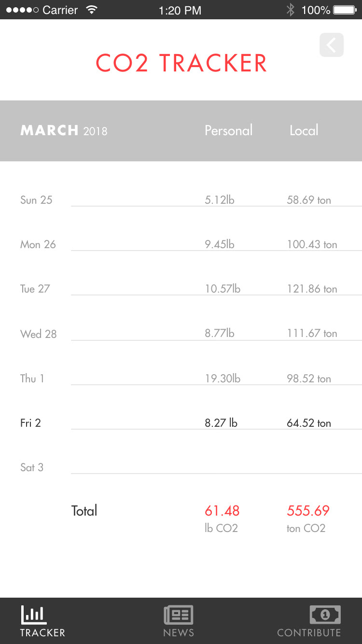The height and width of the screenshot is (644, 362).
Task: Tap the 555.69 local total
Action: click(x=308, y=511)
